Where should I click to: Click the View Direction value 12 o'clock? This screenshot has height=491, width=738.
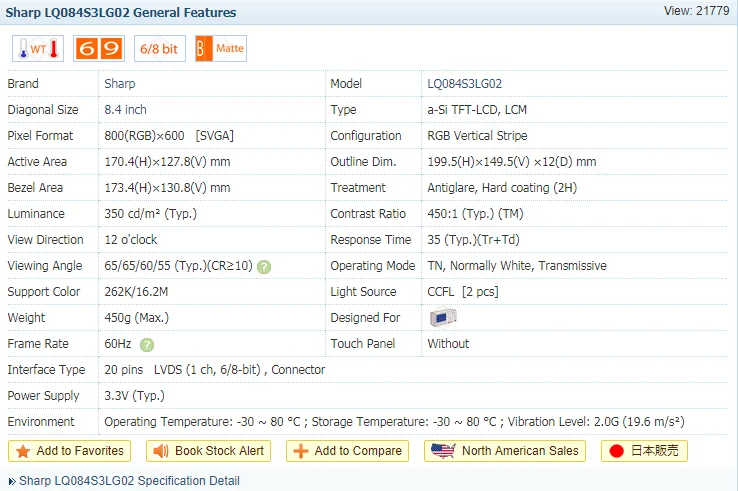[x=131, y=240]
